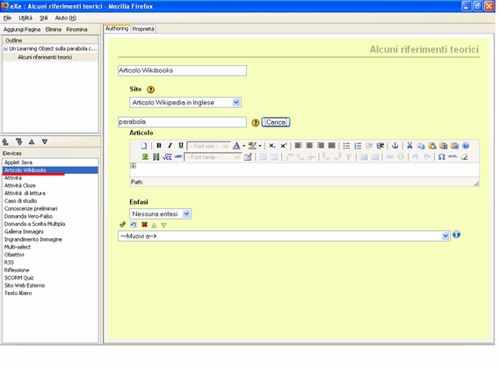Toggle italic formatting in editor toolbar
The width and height of the screenshot is (500, 370).
pos(170,146)
